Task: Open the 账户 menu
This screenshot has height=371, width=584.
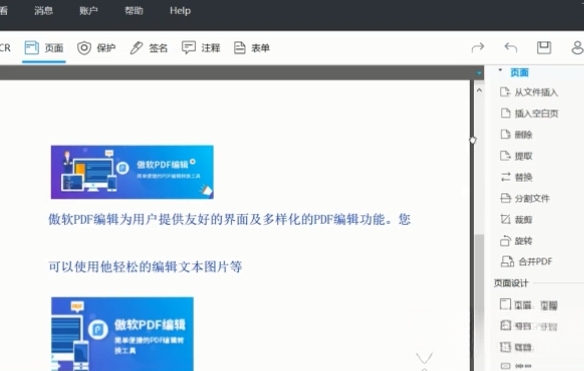Action: point(89,11)
